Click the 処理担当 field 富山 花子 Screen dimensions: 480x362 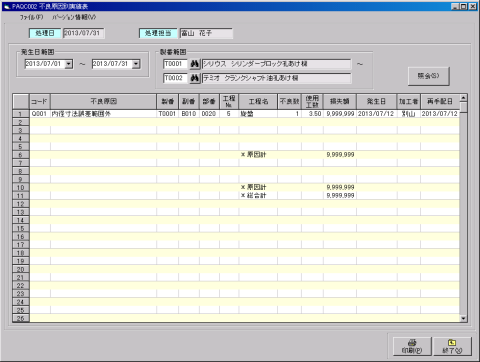pyautogui.click(x=206, y=33)
